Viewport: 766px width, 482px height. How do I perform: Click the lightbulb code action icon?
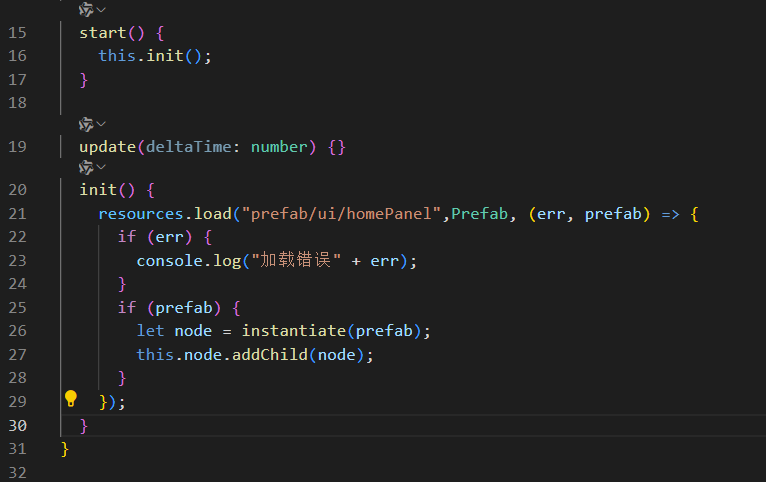pos(71,398)
